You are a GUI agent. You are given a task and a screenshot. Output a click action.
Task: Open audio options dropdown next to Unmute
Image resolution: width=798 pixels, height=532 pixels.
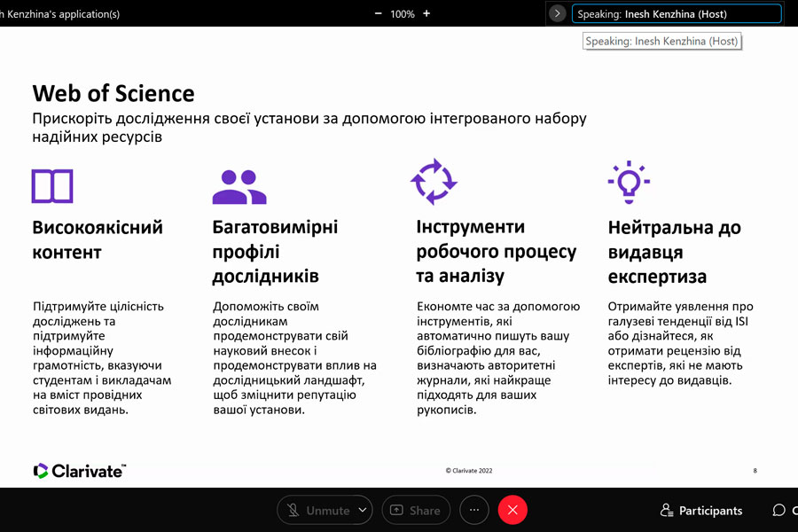363,510
